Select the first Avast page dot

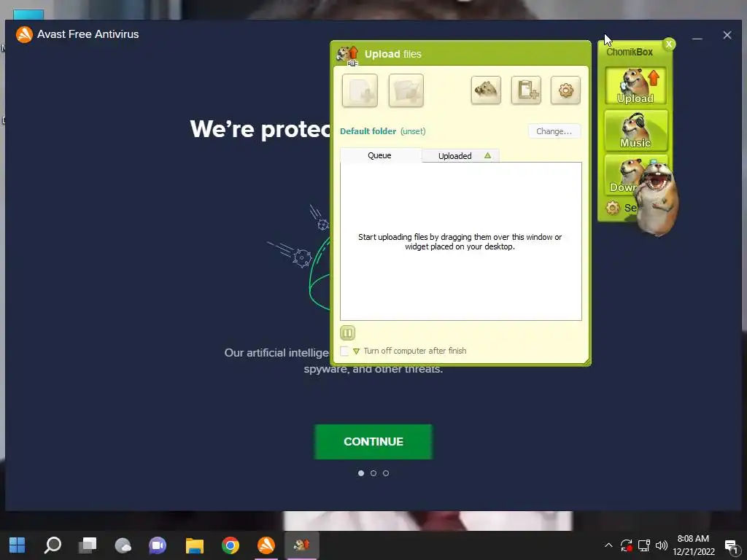pos(360,473)
